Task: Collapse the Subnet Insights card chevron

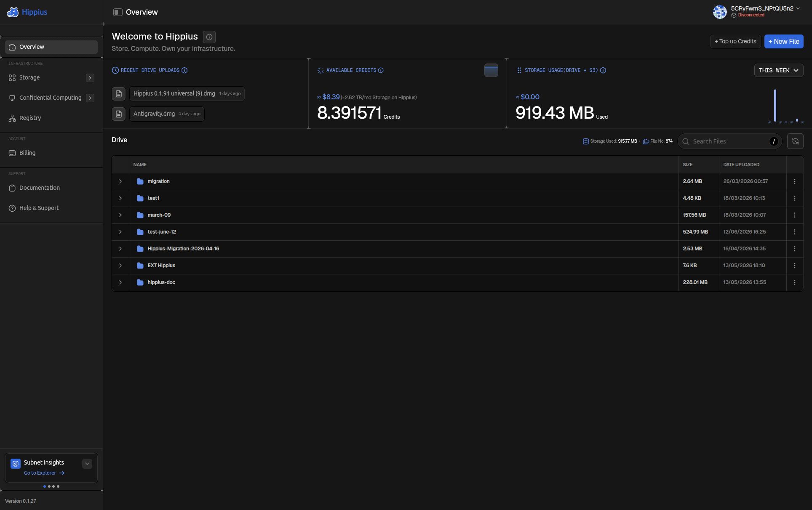Action: pos(87,464)
